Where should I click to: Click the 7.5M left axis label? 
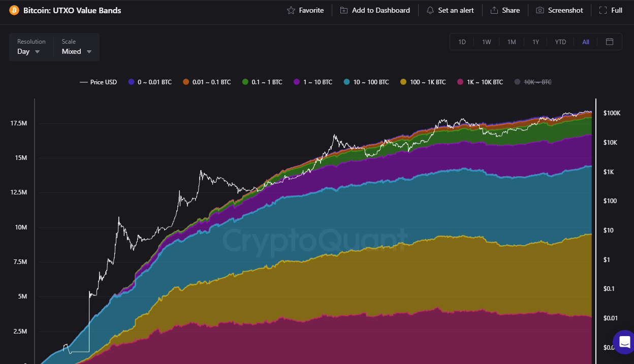point(20,262)
